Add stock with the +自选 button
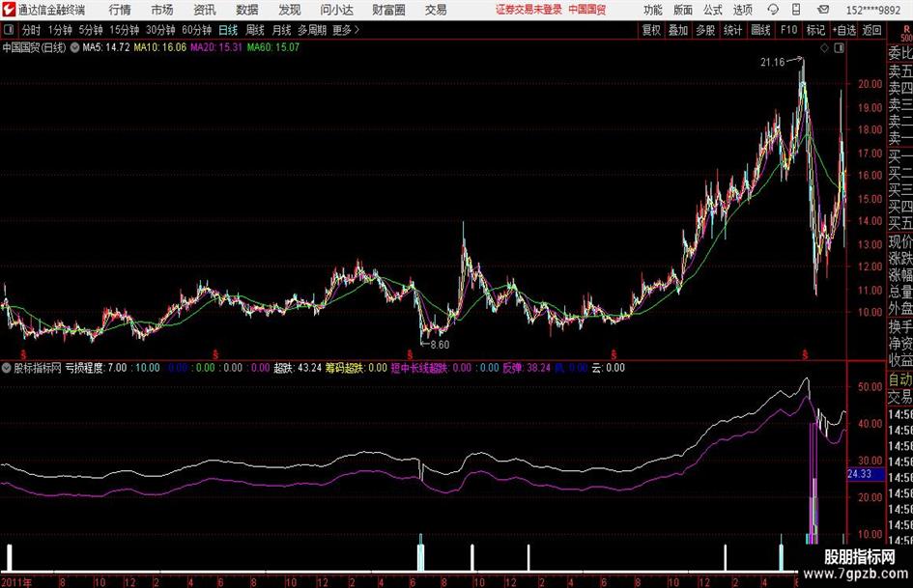This screenshot has width=913, height=588. 843,30
